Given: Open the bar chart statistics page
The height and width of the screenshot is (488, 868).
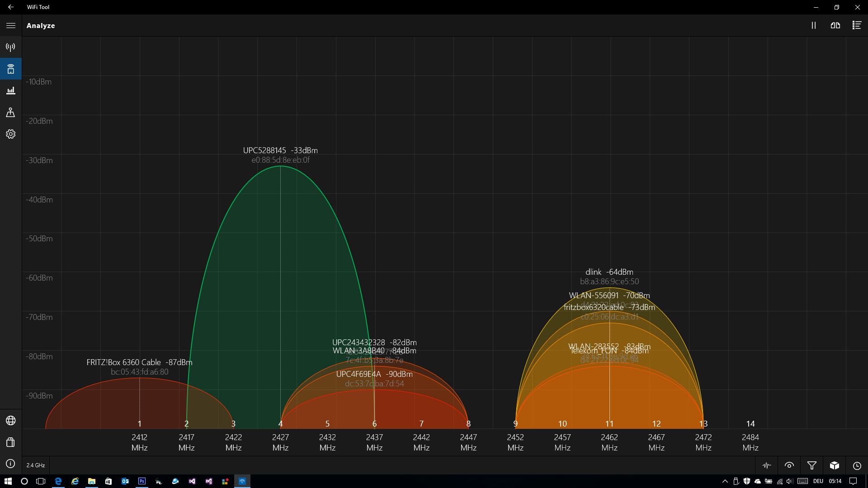Looking at the screenshot, I should coord(11,91).
